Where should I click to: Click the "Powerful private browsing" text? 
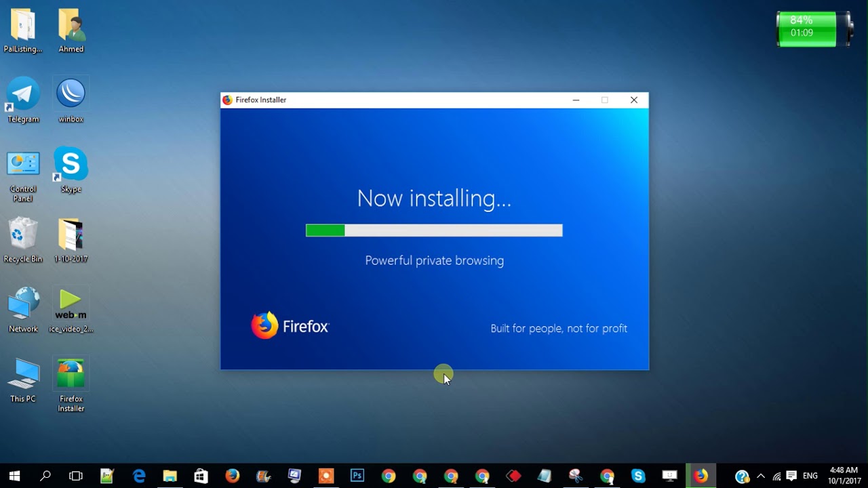435,261
